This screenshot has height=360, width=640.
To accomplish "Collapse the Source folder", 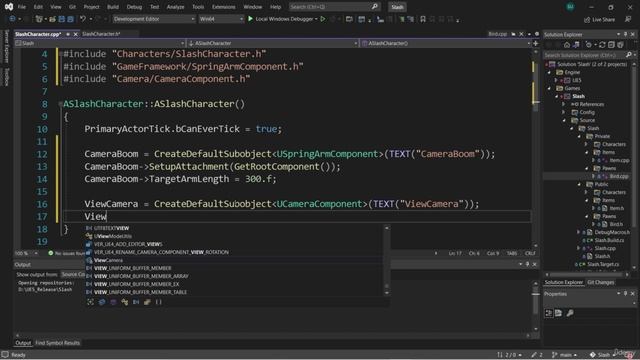I will click(564, 120).
